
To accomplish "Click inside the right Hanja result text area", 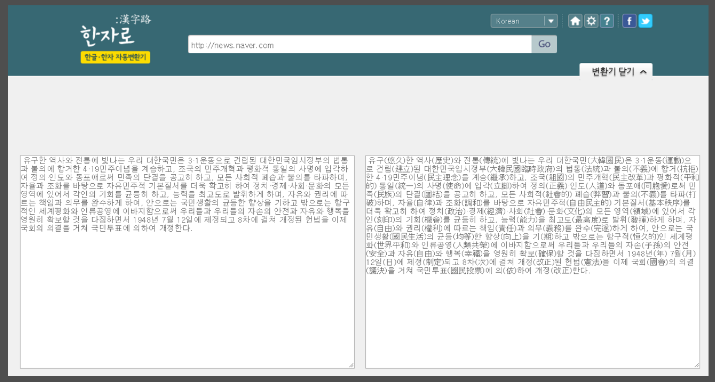I will 532,262.
